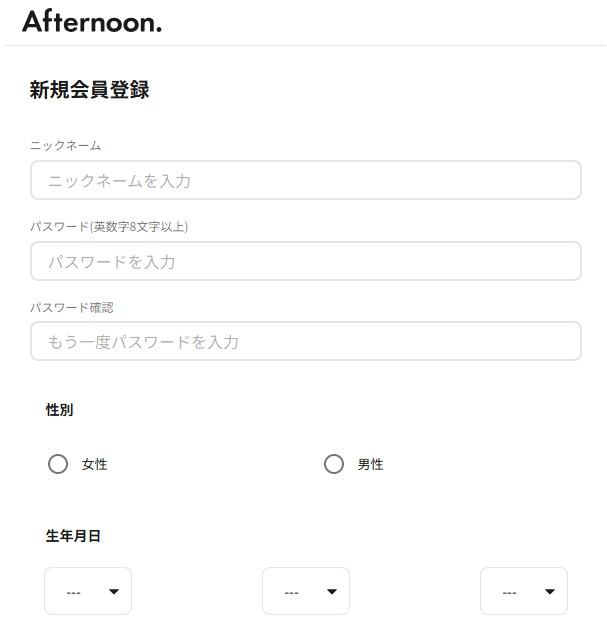Click the Afternoon. logo
The height and width of the screenshot is (628, 607).
(x=92, y=21)
